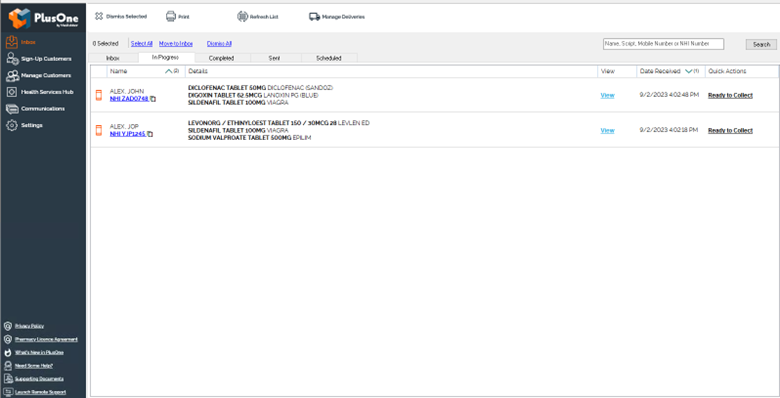Image resolution: width=780 pixels, height=398 pixels.
Task: Click date 9/2/2023 4:02:48 PM
Action: pyautogui.click(x=669, y=95)
